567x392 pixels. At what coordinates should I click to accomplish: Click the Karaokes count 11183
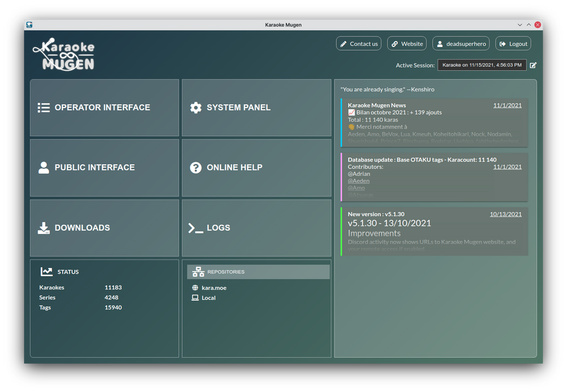point(113,288)
